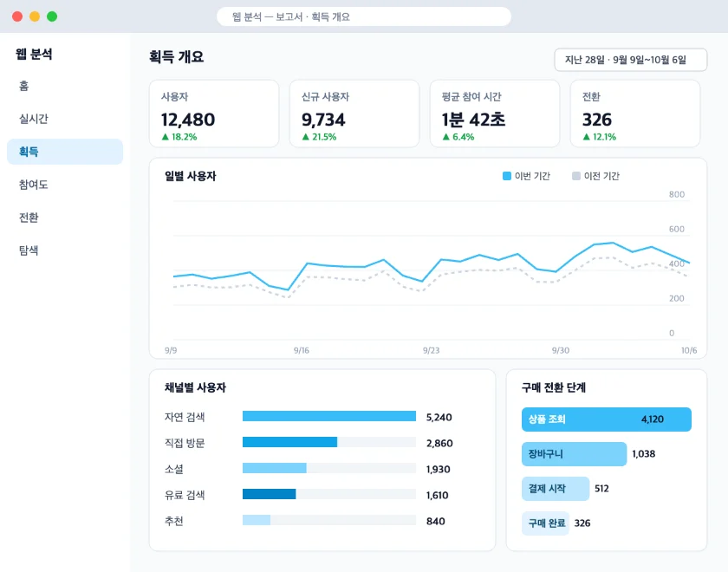Select the 결제 시작 funnel stage
Image resolution: width=728 pixels, height=572 pixels.
[556, 489]
